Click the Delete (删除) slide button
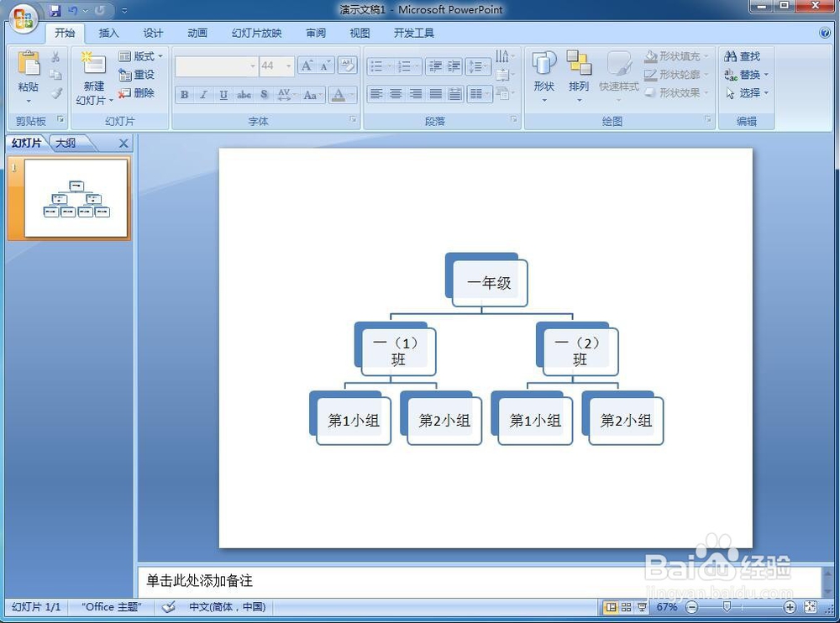Viewport: 840px width, 623px height. point(137,92)
